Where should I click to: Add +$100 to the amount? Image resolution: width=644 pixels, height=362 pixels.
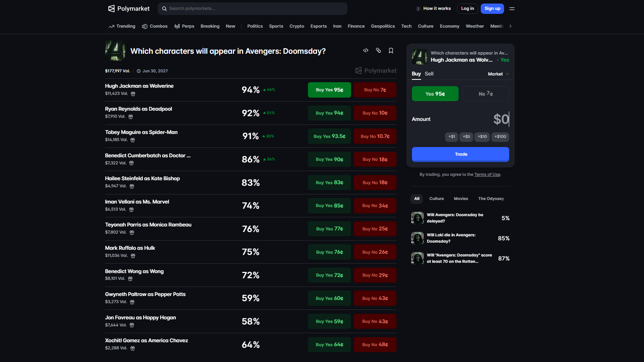pyautogui.click(x=500, y=137)
